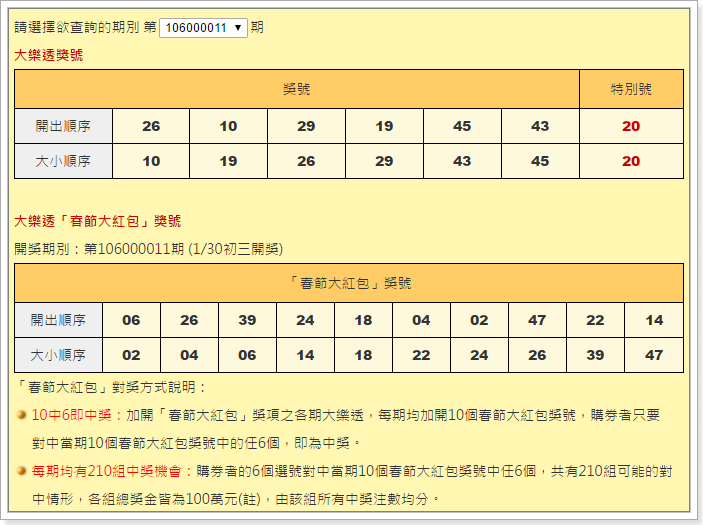This screenshot has height=525, width=703.
Task: Click the 「春節大紅包」獎號 table header
Action: [349, 283]
